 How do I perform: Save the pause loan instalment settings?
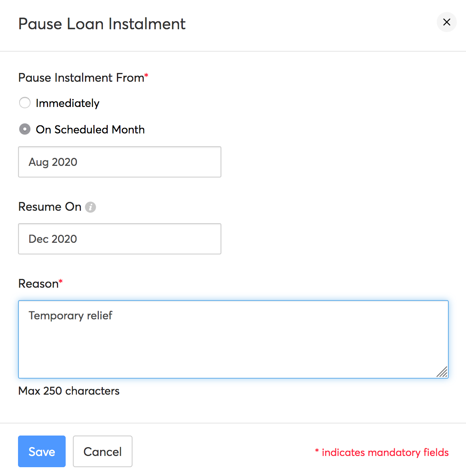pos(42,451)
